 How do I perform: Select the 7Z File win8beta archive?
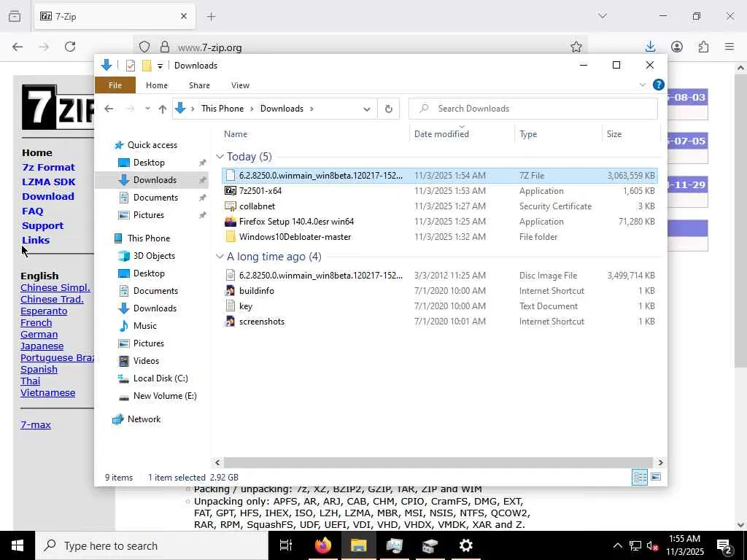coord(440,175)
